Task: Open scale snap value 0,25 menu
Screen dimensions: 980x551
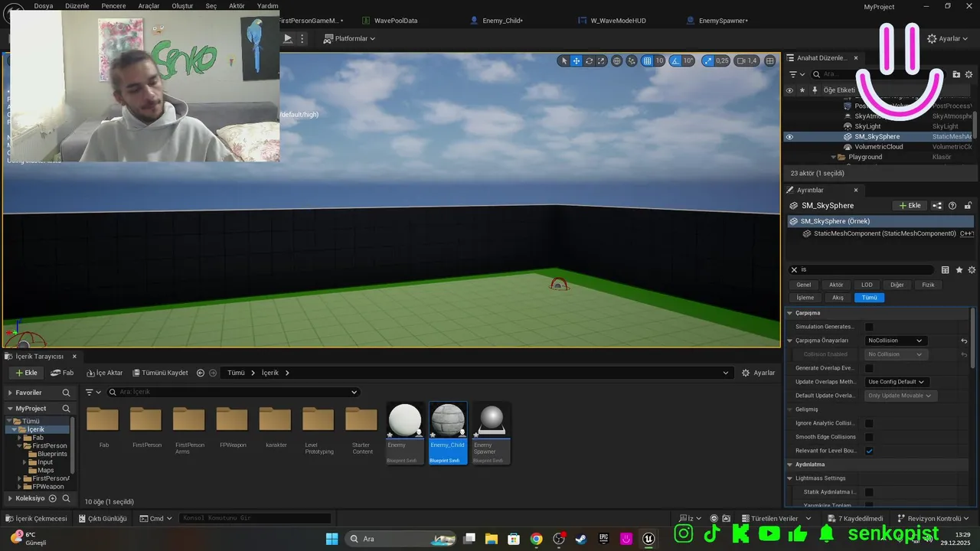Action: [x=721, y=60]
